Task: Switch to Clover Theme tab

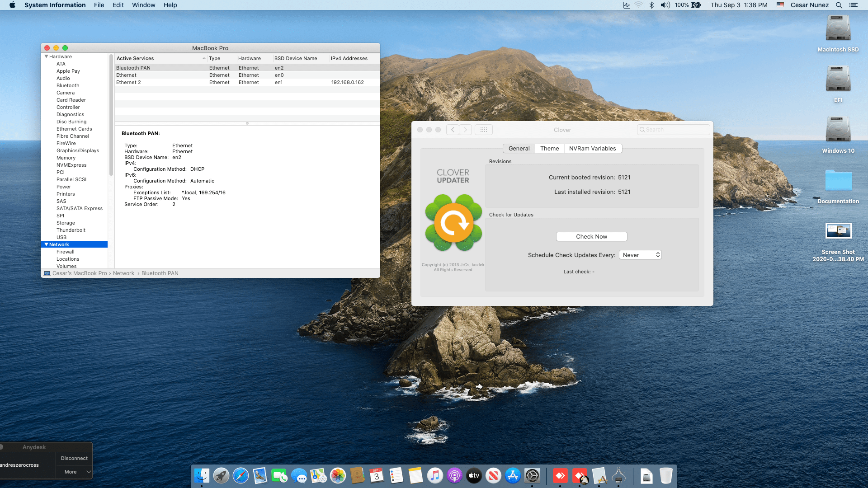Action: pos(549,148)
